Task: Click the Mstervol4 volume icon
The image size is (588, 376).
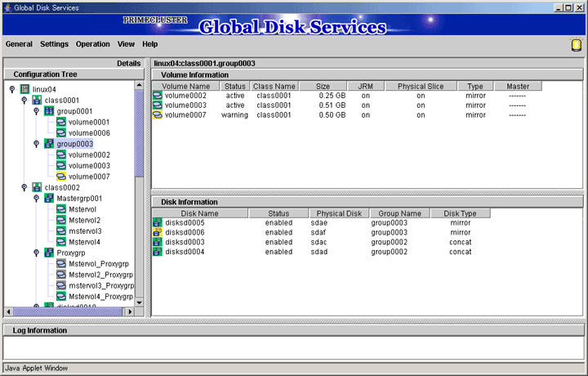Action: (61, 242)
